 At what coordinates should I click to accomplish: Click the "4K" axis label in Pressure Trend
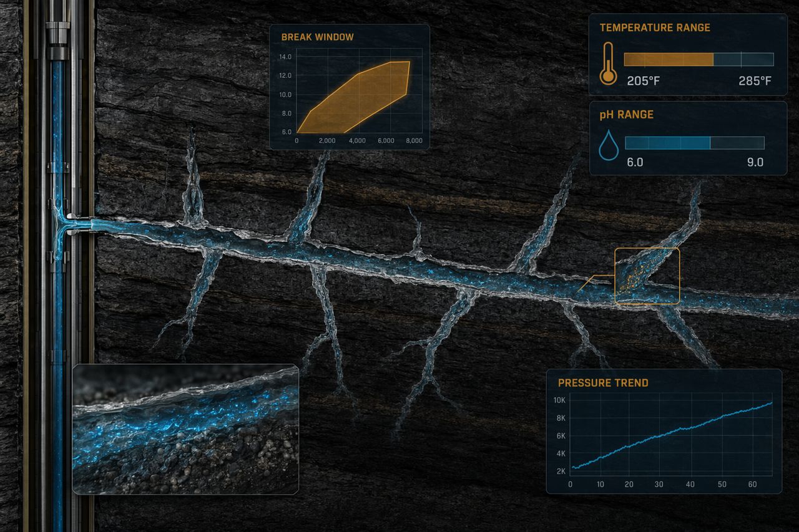561,453
